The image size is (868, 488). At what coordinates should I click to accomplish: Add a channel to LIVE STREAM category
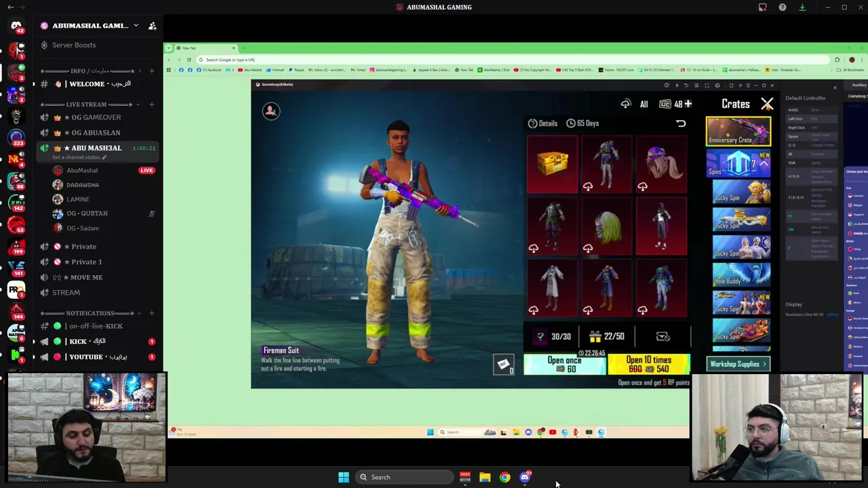pyautogui.click(x=152, y=104)
